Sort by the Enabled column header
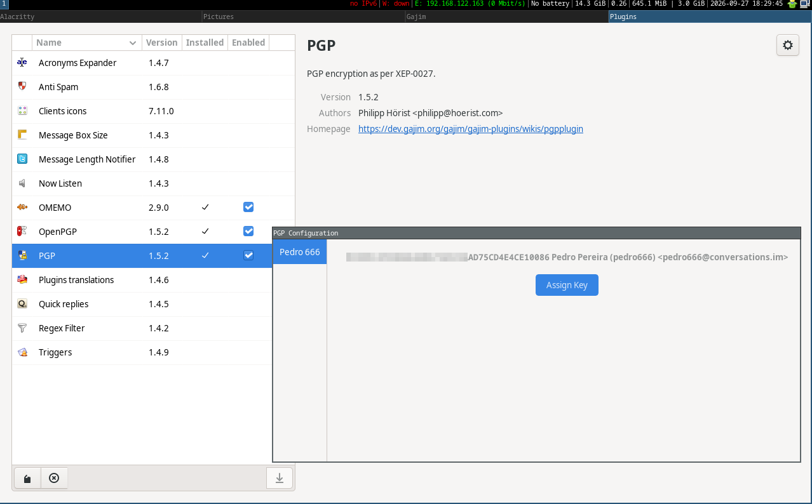The height and width of the screenshot is (504, 812). [x=248, y=43]
